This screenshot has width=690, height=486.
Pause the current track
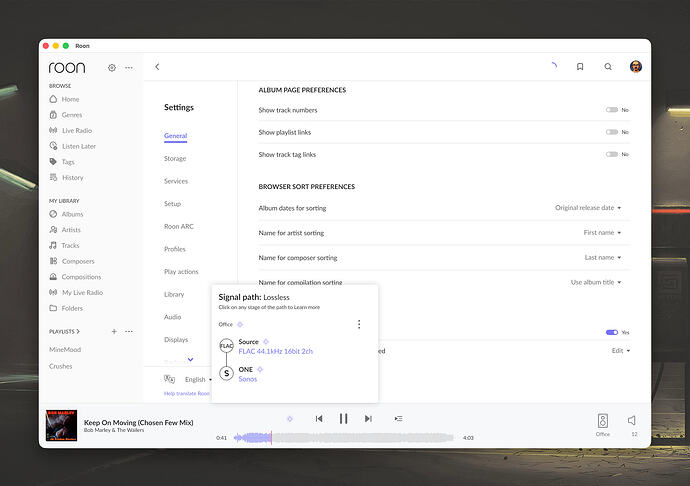click(x=343, y=419)
